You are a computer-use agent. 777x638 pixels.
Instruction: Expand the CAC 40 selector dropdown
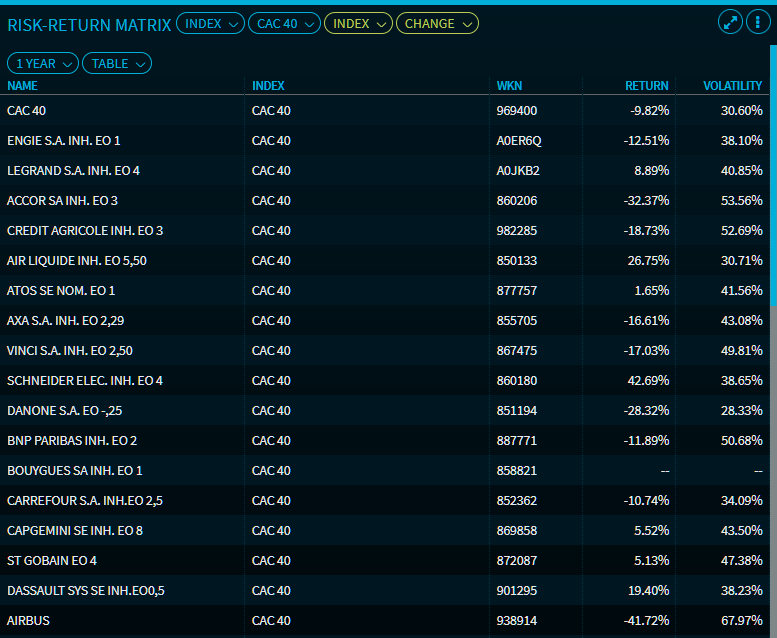click(x=284, y=23)
